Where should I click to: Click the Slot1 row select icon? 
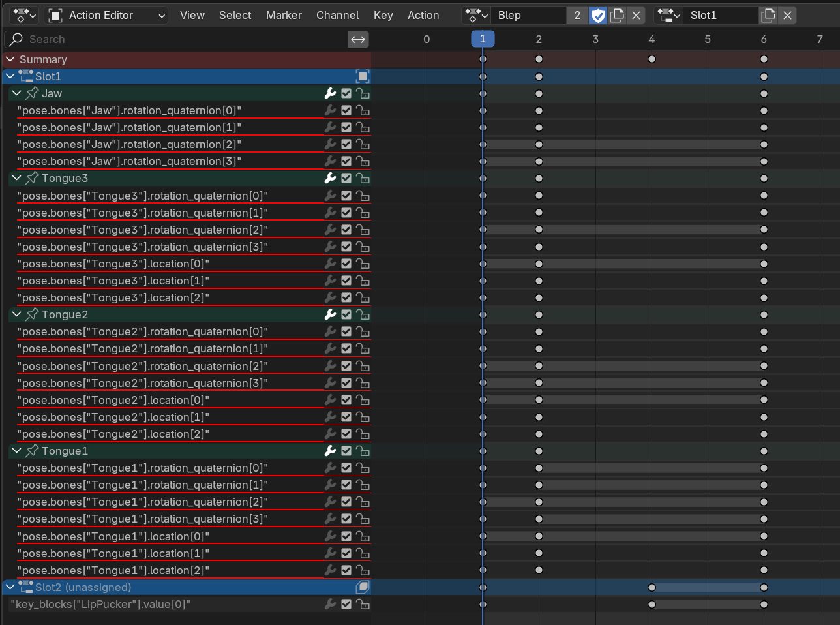coord(362,76)
